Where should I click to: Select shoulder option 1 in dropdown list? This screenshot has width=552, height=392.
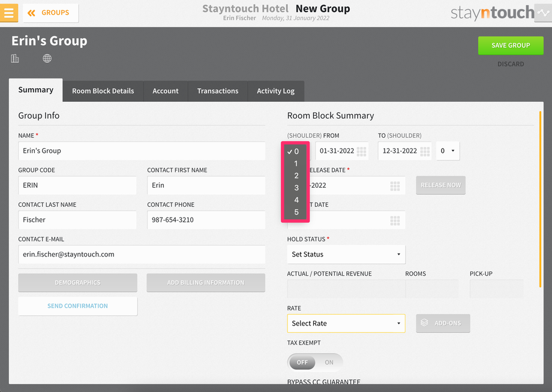coord(296,164)
